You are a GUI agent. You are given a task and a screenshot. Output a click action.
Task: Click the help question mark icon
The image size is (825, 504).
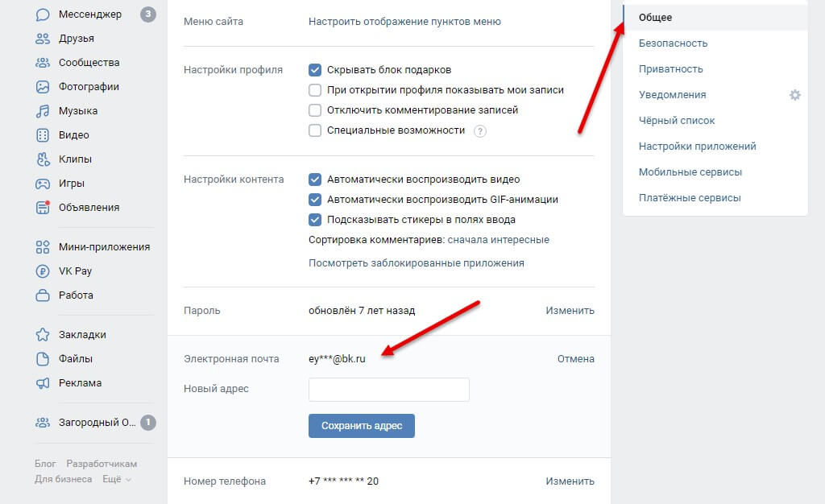coord(480,131)
